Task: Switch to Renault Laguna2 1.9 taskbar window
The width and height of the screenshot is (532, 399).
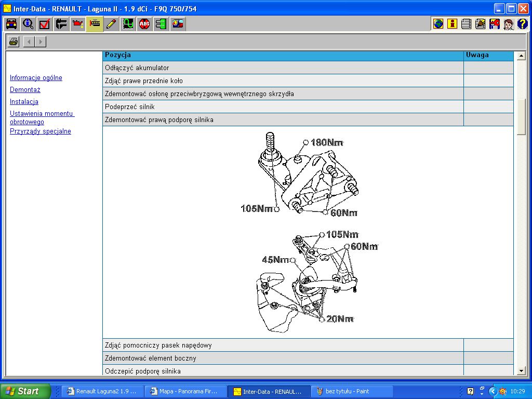Action: click(102, 391)
